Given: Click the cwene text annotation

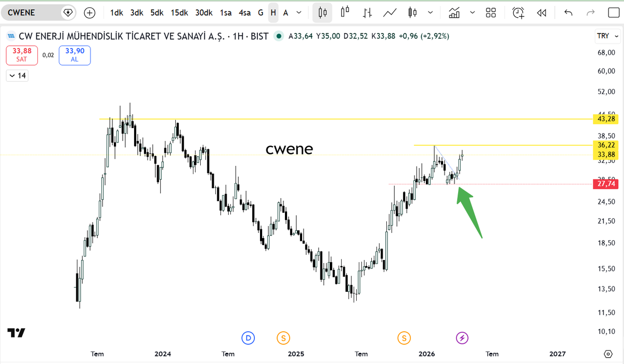Looking at the screenshot, I should [289, 149].
